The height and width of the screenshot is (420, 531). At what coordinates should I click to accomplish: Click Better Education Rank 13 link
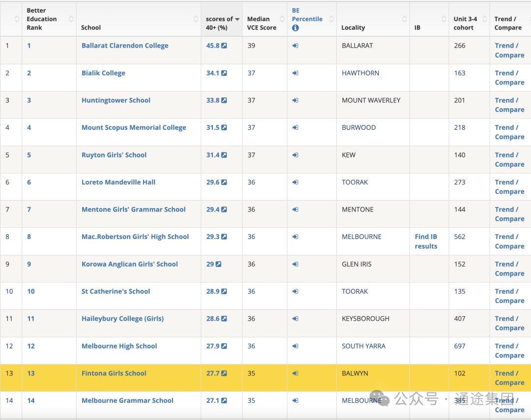(x=31, y=373)
